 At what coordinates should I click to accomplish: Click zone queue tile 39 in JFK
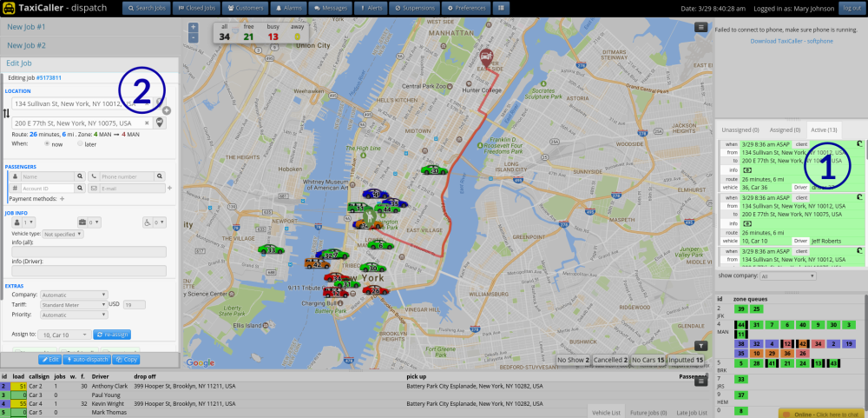[740, 309]
